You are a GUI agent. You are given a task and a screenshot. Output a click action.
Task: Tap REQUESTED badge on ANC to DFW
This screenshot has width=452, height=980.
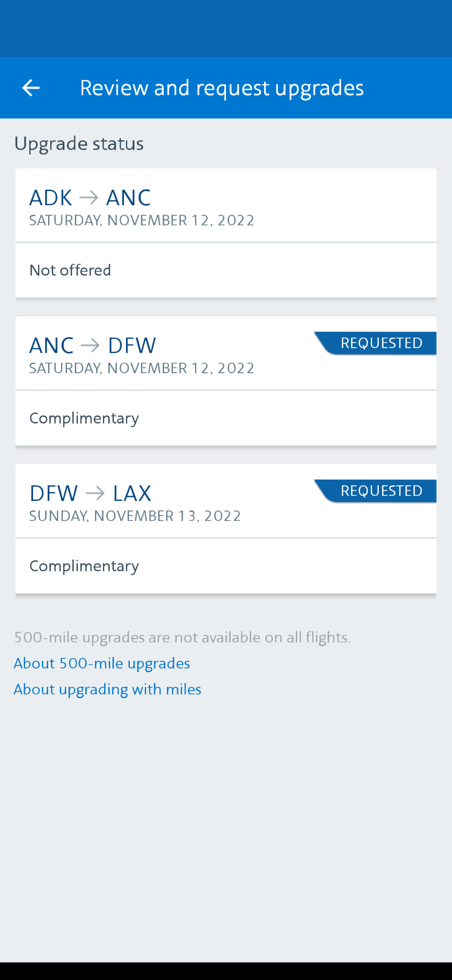(x=381, y=343)
